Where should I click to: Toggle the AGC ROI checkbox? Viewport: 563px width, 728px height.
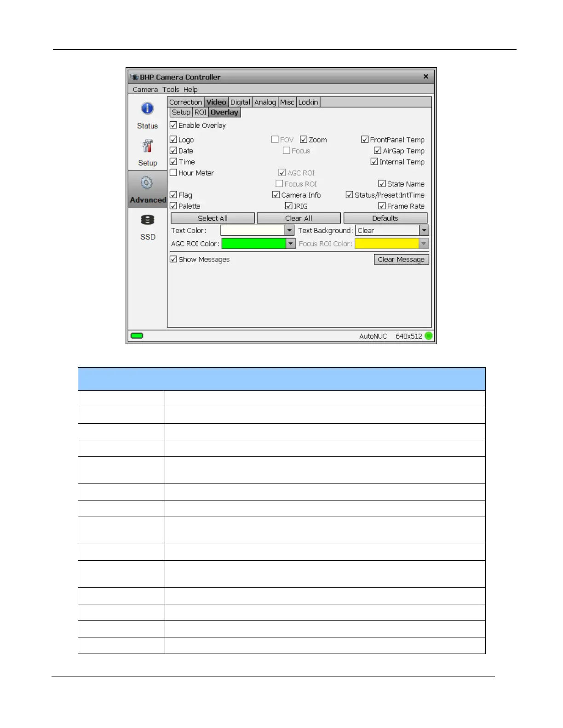[282, 172]
